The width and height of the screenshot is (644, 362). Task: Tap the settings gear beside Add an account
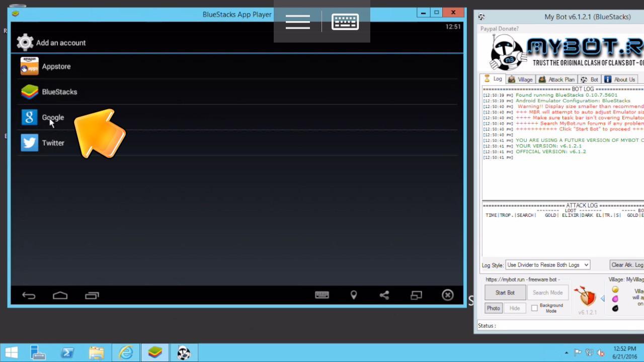25,42
